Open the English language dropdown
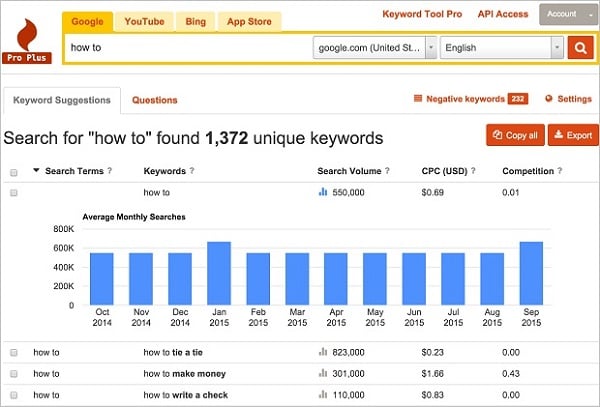The image size is (600, 407). 502,48
